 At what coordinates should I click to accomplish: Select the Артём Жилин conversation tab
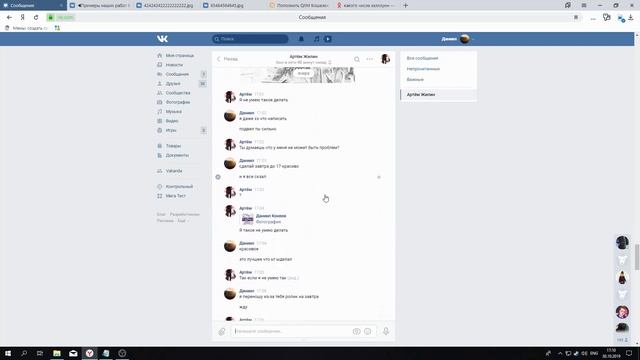[x=438, y=95]
